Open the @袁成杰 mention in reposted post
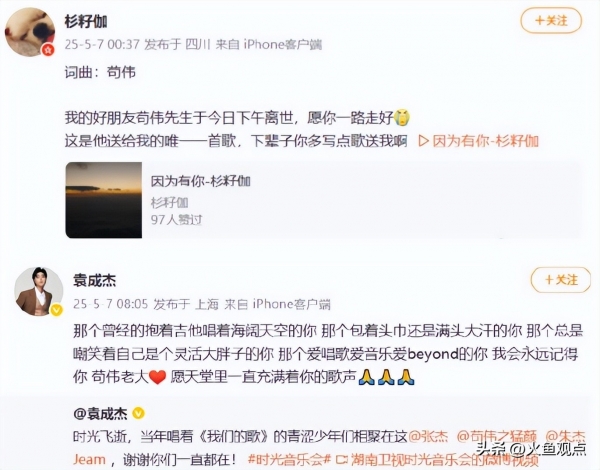 click(101, 414)
